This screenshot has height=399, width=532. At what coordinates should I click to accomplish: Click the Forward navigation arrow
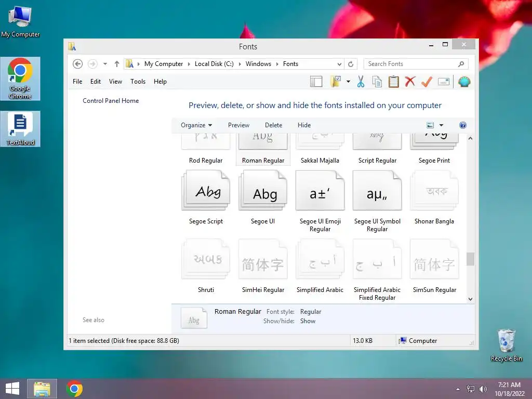coord(92,64)
